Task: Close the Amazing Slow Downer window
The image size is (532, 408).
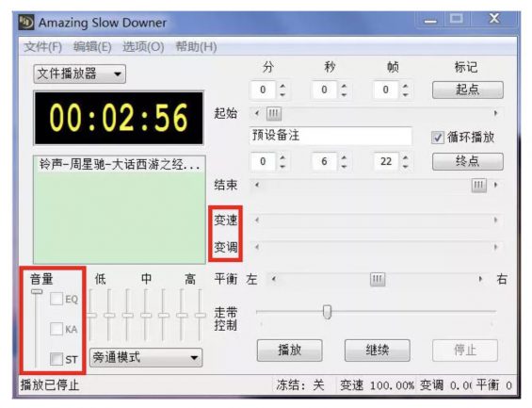Action: pyautogui.click(x=494, y=19)
